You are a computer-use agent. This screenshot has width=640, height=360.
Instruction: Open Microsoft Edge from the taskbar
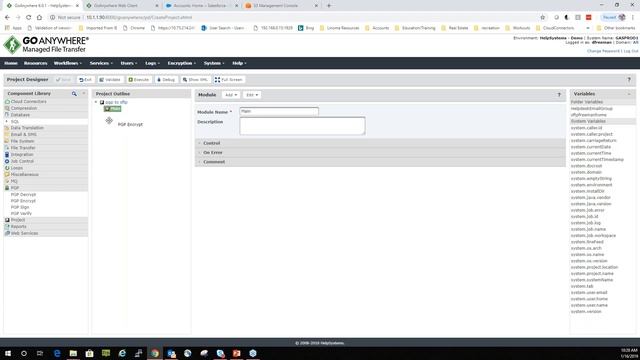tap(57, 353)
